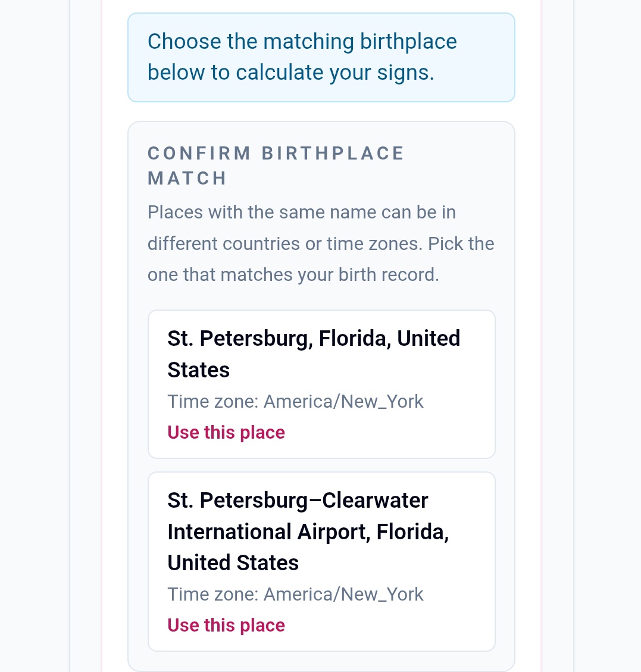Select the St. Petersburg, Florida, United States title
The height and width of the screenshot is (672, 641).
[x=314, y=354]
